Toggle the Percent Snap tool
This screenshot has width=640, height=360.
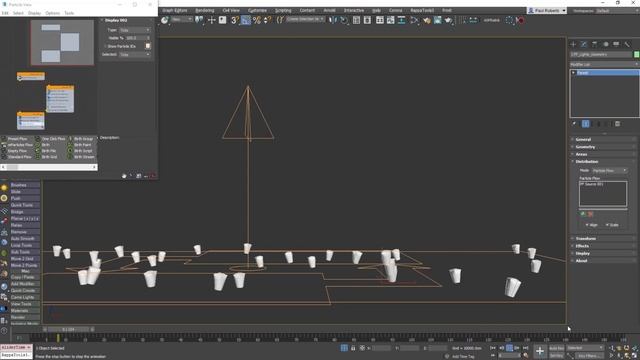coord(257,20)
